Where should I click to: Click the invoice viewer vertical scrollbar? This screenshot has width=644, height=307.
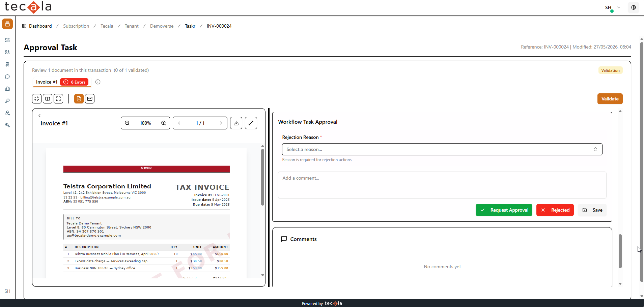point(262,177)
